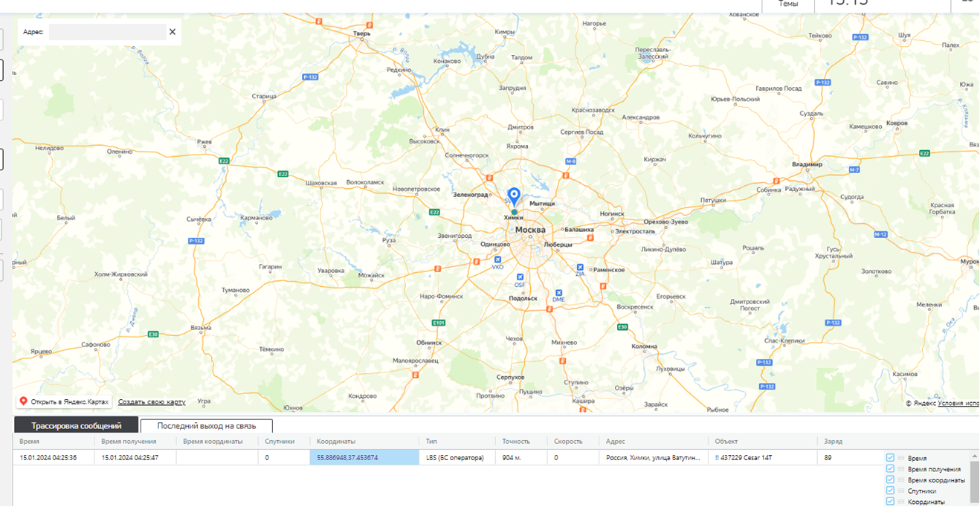Click the blue location pin over Химки
The image size is (980, 507).
click(x=513, y=198)
